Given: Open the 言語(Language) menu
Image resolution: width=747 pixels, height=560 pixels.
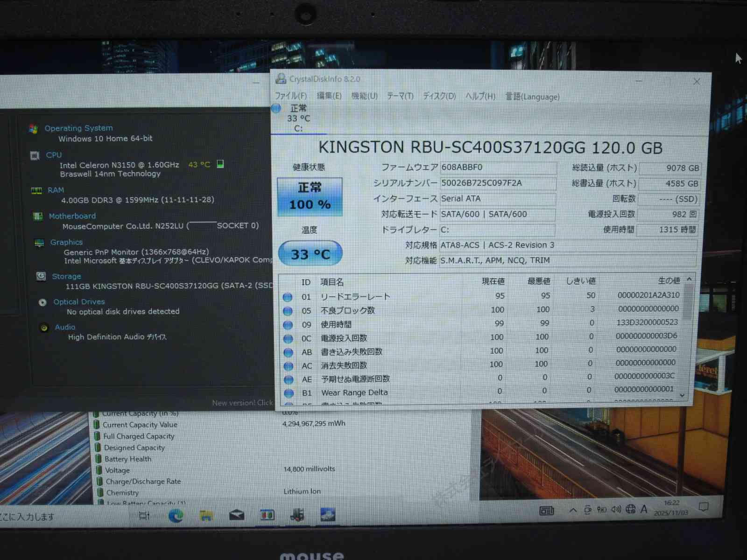Looking at the screenshot, I should 532,97.
